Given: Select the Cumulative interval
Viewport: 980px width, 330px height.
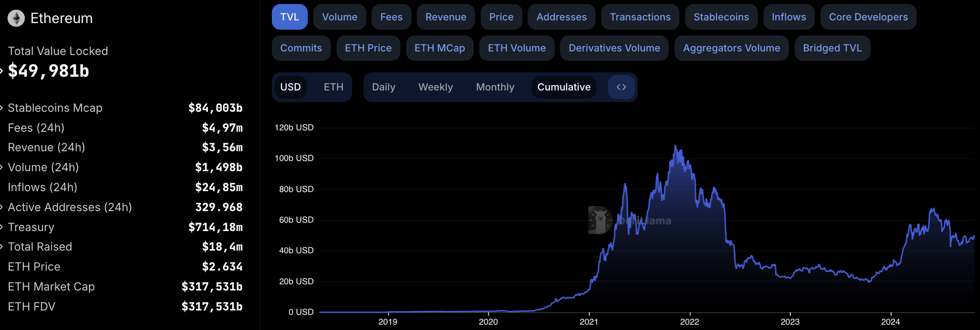Looking at the screenshot, I should coord(564,87).
